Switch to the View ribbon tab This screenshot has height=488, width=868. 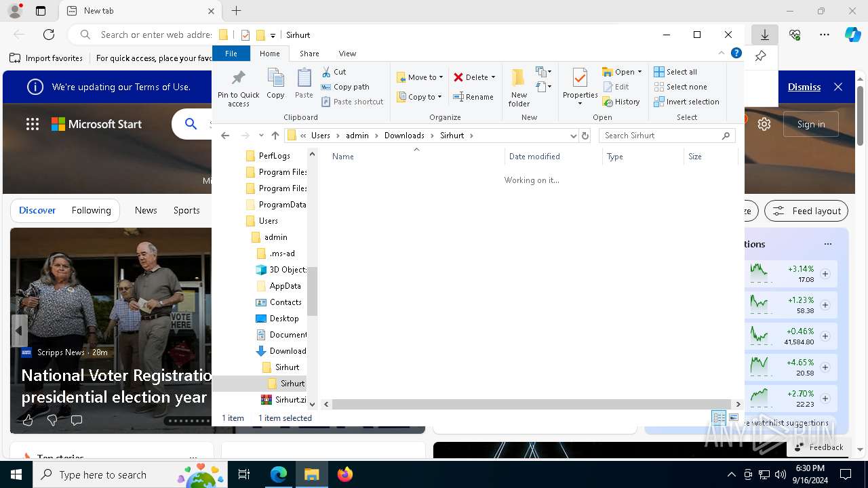tap(347, 54)
